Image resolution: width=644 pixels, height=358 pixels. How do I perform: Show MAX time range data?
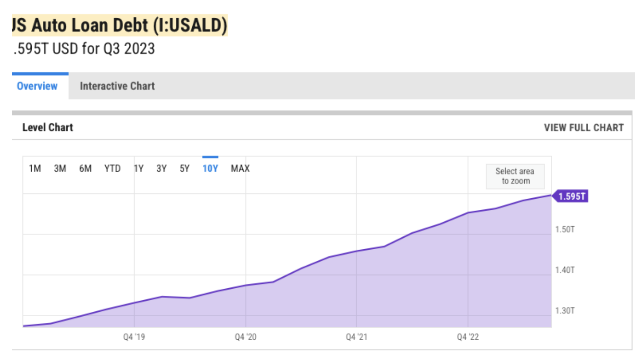click(240, 168)
